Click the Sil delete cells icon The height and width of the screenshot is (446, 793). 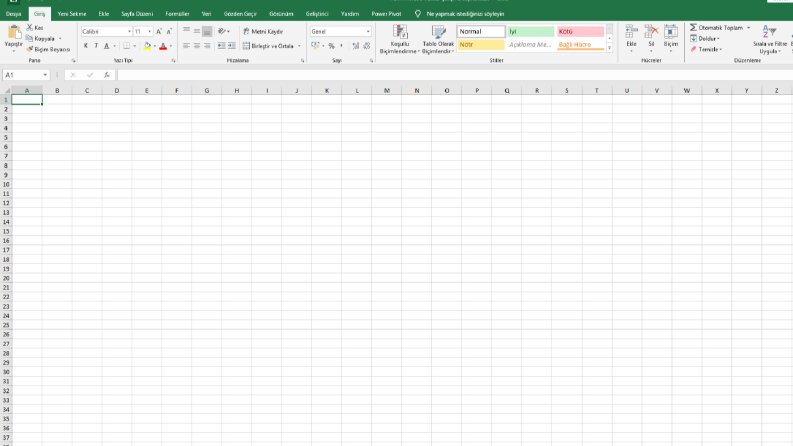tap(651, 33)
